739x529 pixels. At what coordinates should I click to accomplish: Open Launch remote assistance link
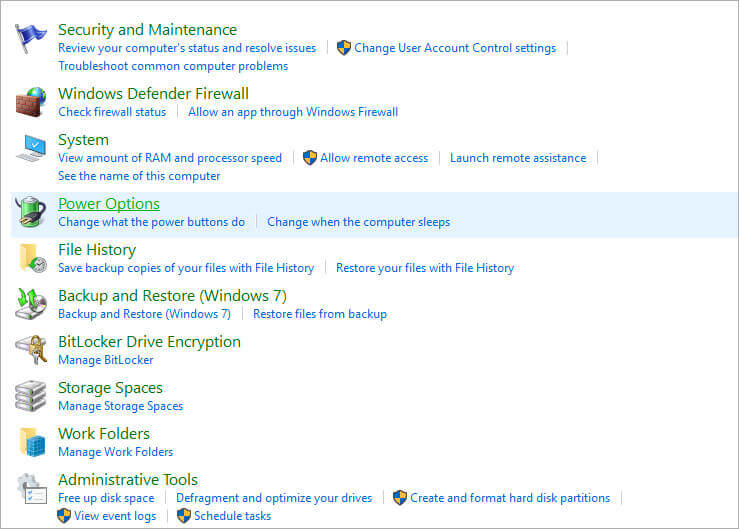pos(518,158)
